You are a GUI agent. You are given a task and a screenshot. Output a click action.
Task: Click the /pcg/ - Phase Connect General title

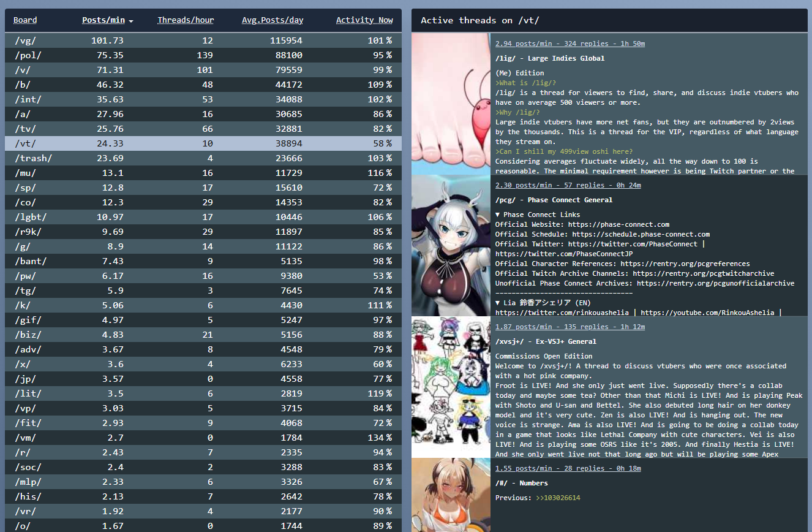554,200
